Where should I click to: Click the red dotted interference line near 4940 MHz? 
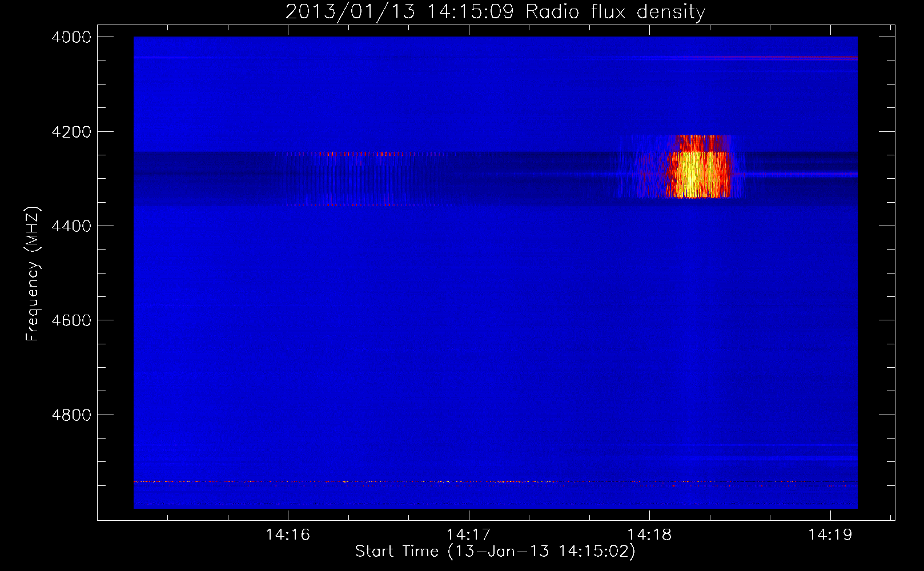tap(495, 481)
